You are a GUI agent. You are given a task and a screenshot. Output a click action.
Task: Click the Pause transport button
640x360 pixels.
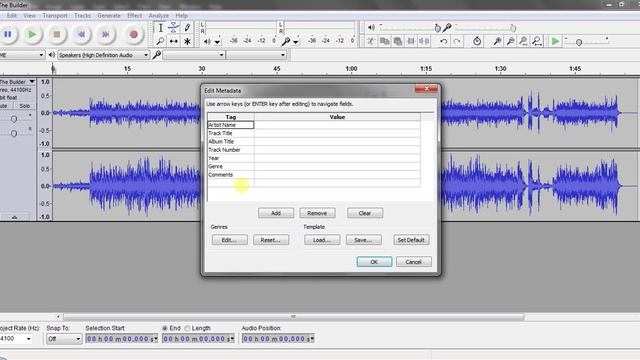tap(8, 35)
